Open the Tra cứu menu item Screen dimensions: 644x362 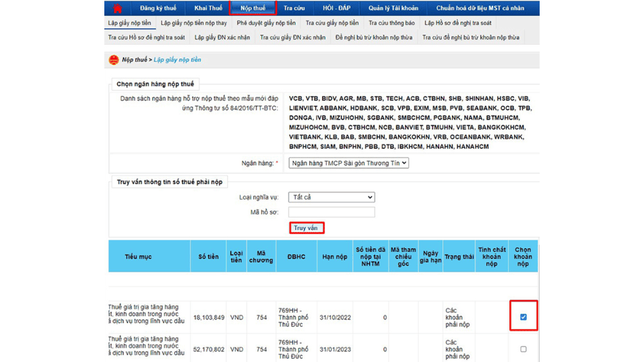pyautogui.click(x=294, y=8)
